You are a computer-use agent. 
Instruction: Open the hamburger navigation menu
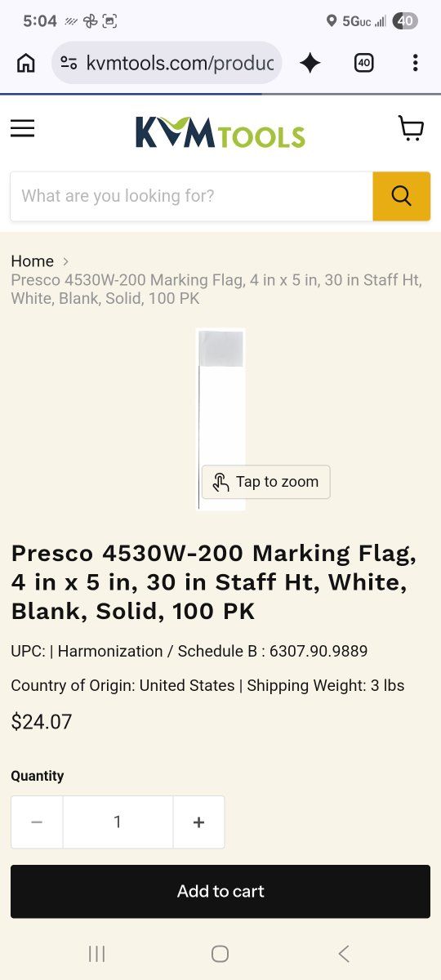(x=22, y=128)
